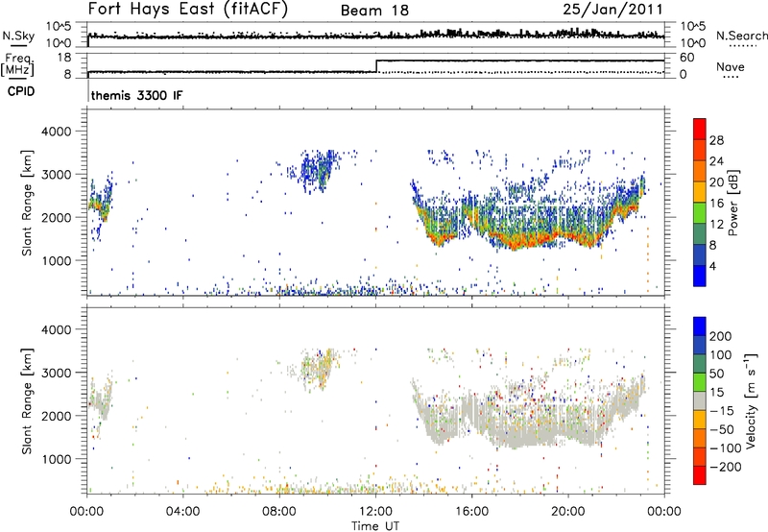Click the '50' value on Velocity color bar
768x532 pixels.
click(x=716, y=374)
